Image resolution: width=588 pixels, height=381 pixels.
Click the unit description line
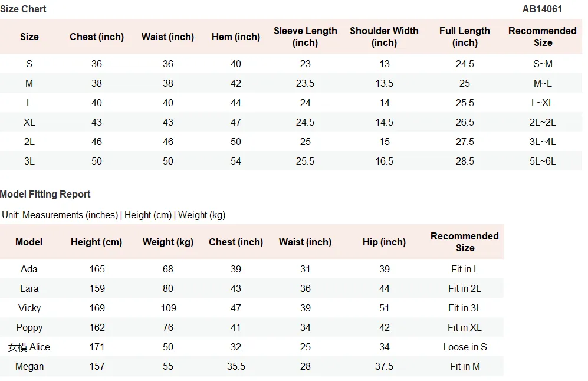(114, 215)
